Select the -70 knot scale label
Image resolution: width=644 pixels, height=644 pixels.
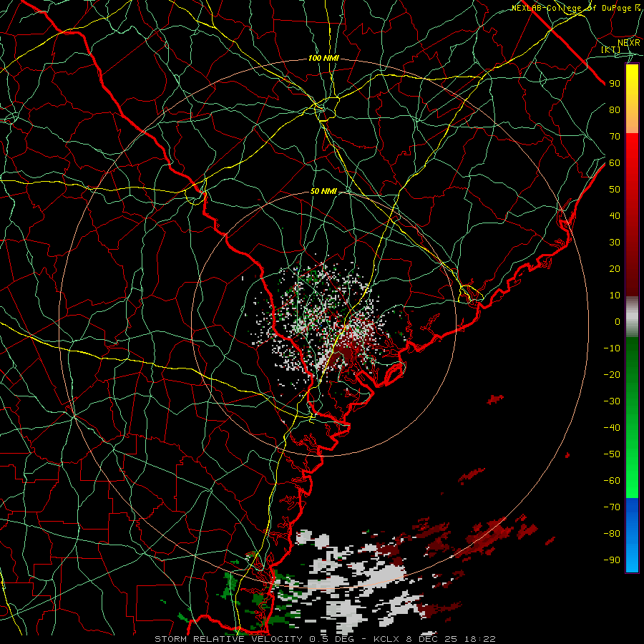tap(612, 507)
